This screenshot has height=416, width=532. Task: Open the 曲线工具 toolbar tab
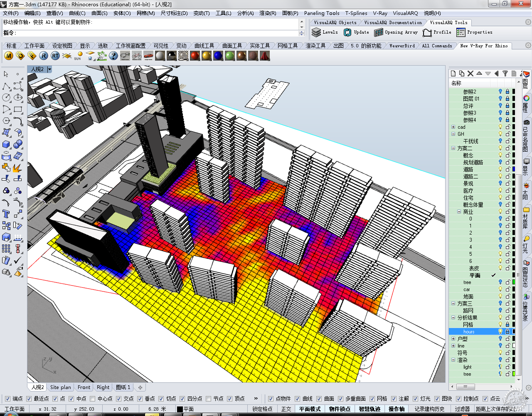point(204,46)
